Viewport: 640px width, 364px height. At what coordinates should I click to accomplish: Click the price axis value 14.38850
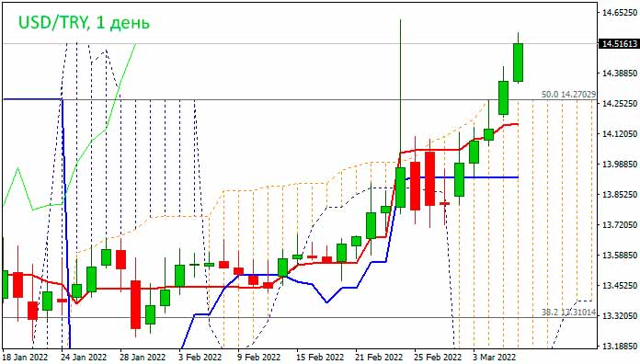tap(620, 74)
